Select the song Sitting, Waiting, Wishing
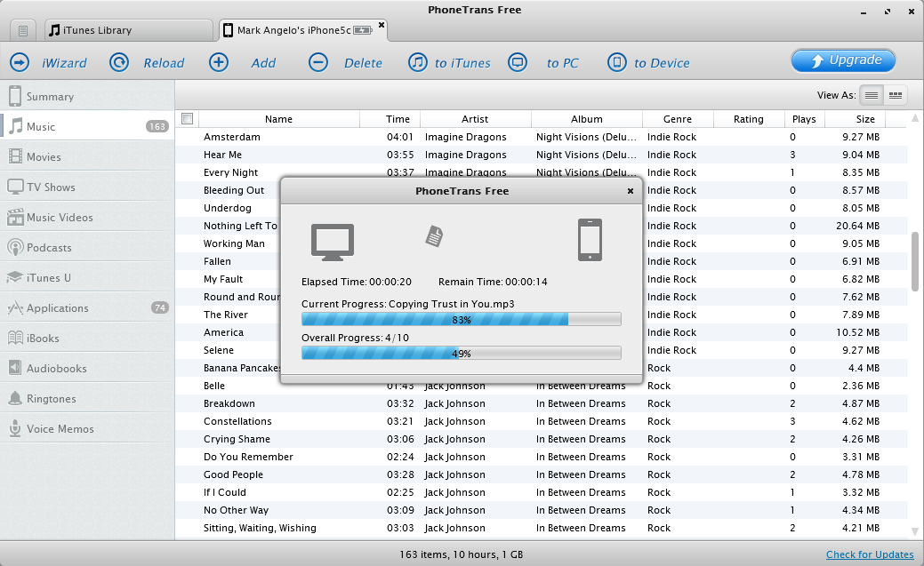This screenshot has height=566, width=924. pyautogui.click(x=260, y=528)
